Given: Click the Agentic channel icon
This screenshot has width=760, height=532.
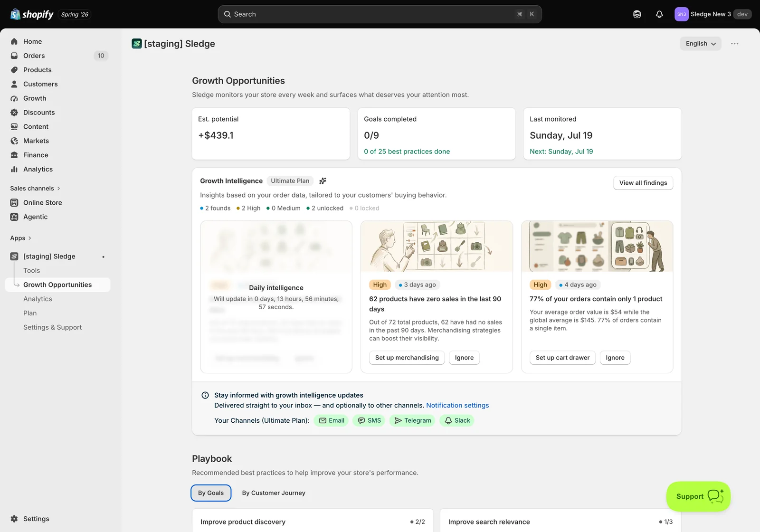Looking at the screenshot, I should 14,217.
